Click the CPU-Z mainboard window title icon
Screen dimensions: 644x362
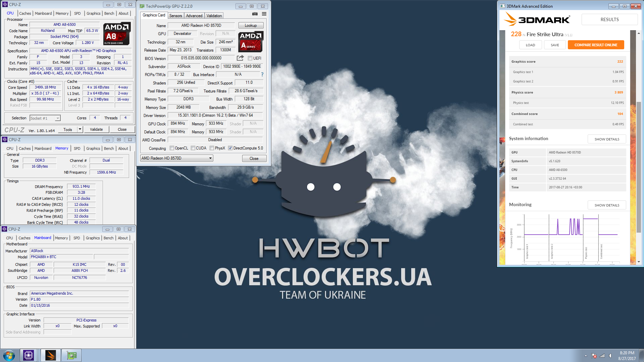point(4,229)
